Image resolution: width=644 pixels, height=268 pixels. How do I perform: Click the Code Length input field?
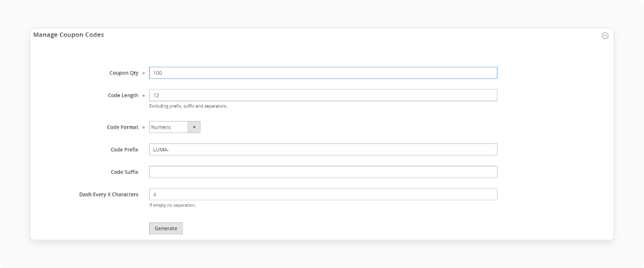tap(323, 95)
